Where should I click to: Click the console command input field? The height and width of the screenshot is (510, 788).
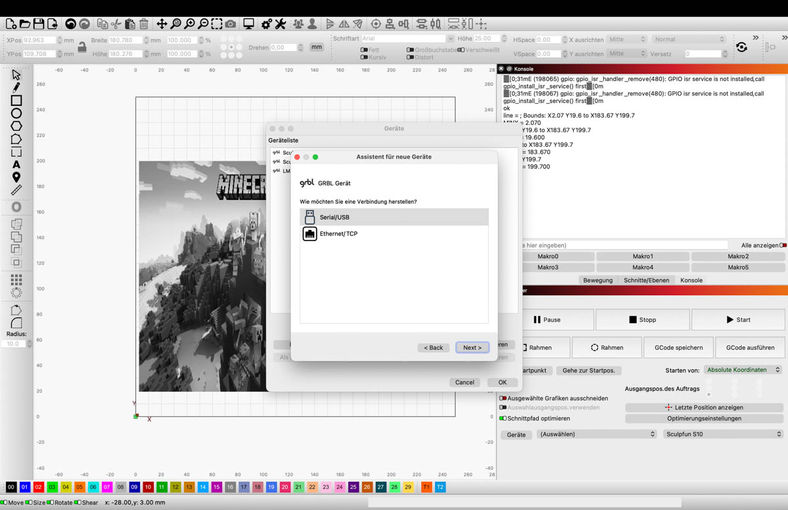[624, 245]
